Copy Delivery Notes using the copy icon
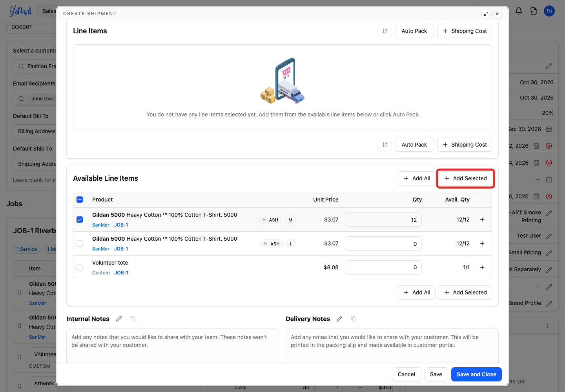 tap(354, 319)
